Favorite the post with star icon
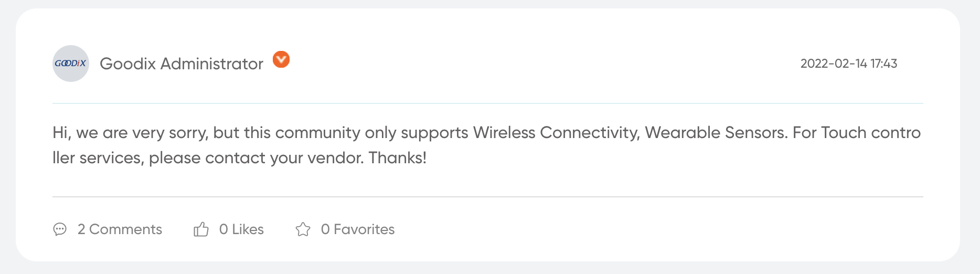980x274 pixels. 303,229
